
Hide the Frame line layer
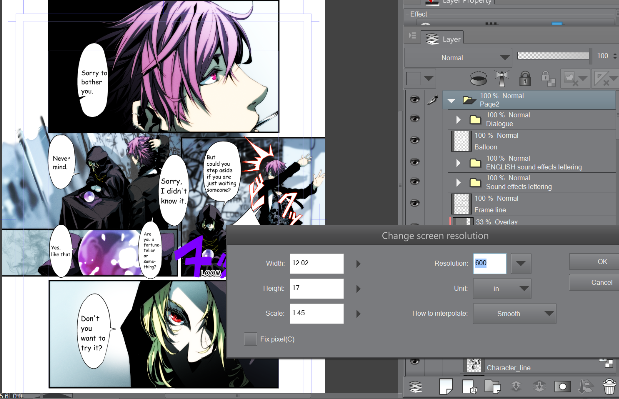[415, 203]
